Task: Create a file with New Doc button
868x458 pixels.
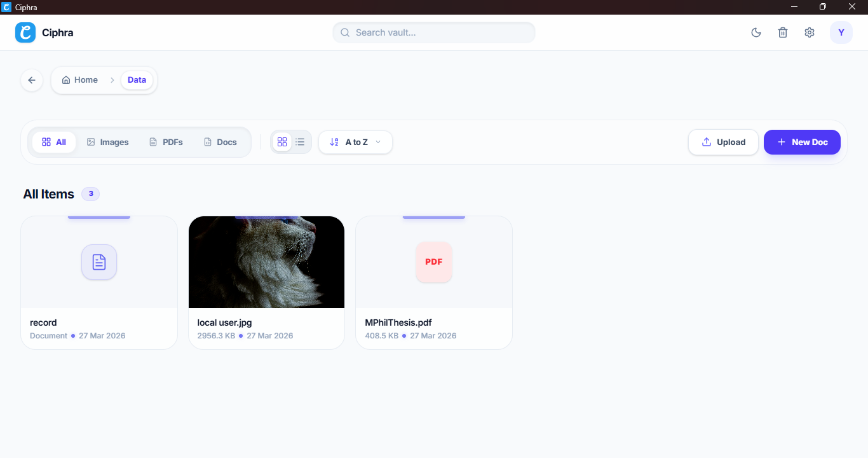Action: coord(802,142)
